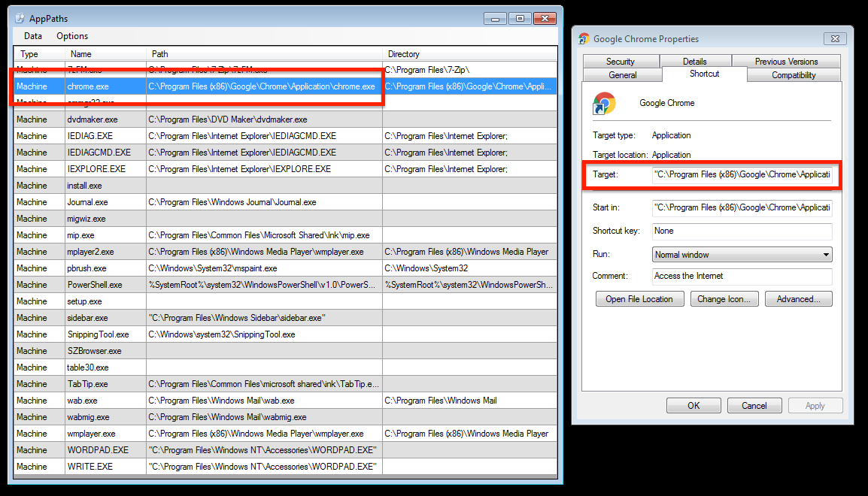Image resolution: width=868 pixels, height=496 pixels.
Task: Open the Run dropdown showing Normal window
Action: tap(742, 255)
